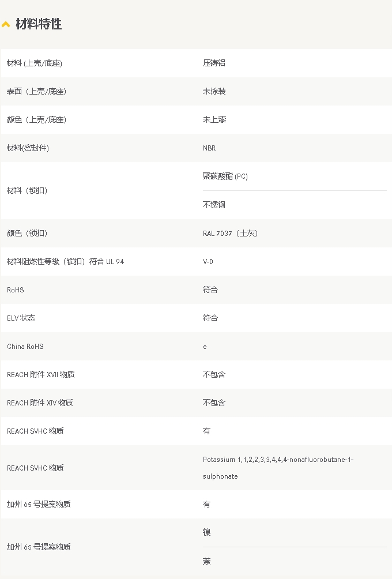Select the value 压铸铝
The width and height of the screenshot is (392, 579).
tap(214, 63)
